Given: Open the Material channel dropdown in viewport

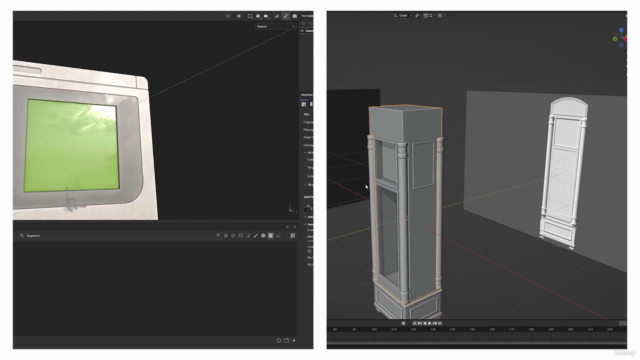Looking at the screenshot, I should (276, 27).
